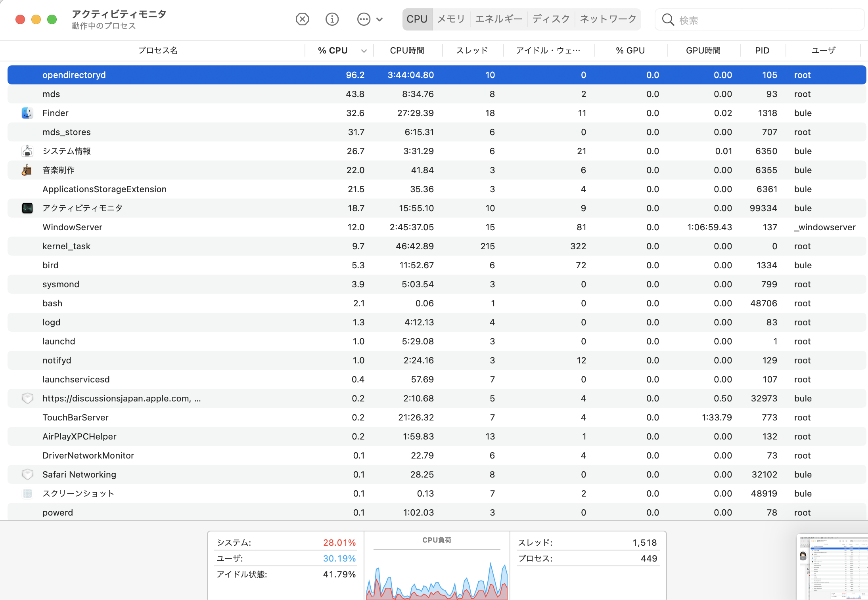Viewport: 868px width, 600px height.
Task: Switch to the メモリ tab
Action: [451, 19]
